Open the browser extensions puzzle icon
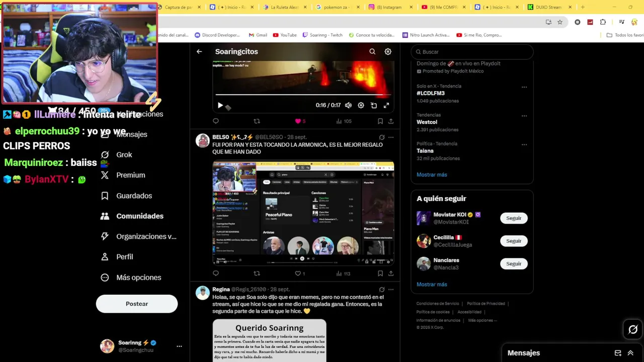This screenshot has height=362, width=644. click(x=603, y=22)
